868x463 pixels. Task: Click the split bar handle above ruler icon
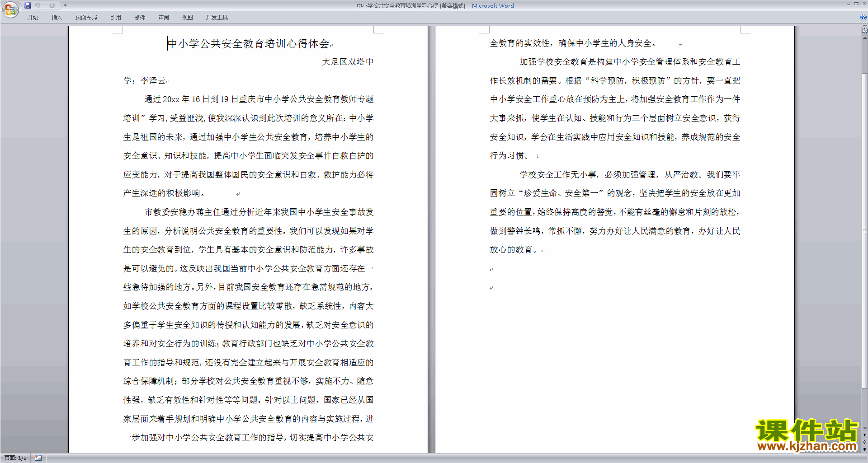pos(864,26)
